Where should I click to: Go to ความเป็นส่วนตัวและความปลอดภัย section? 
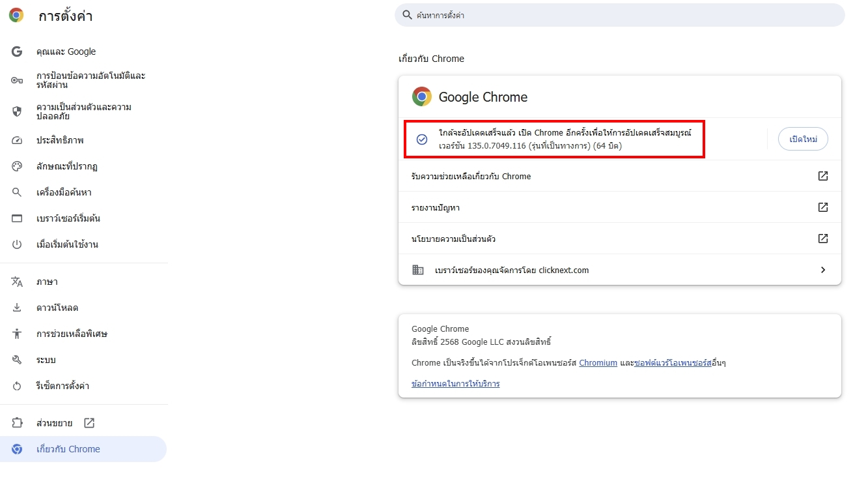click(83, 111)
